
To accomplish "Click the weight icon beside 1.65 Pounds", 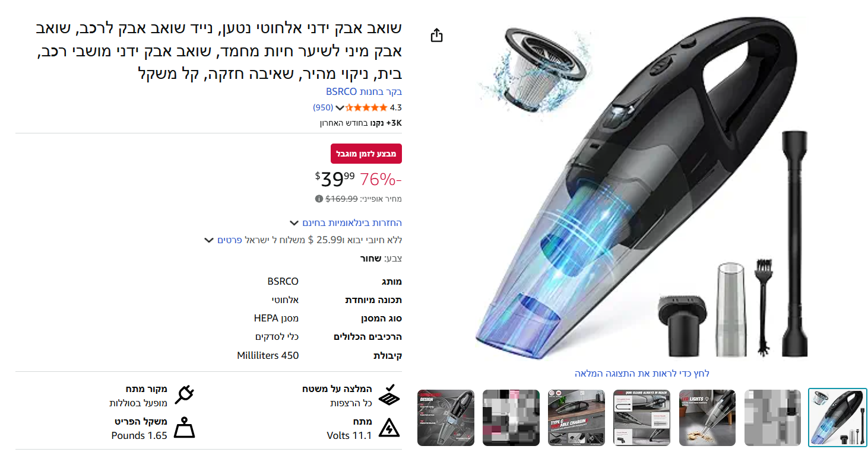I will click(x=185, y=428).
